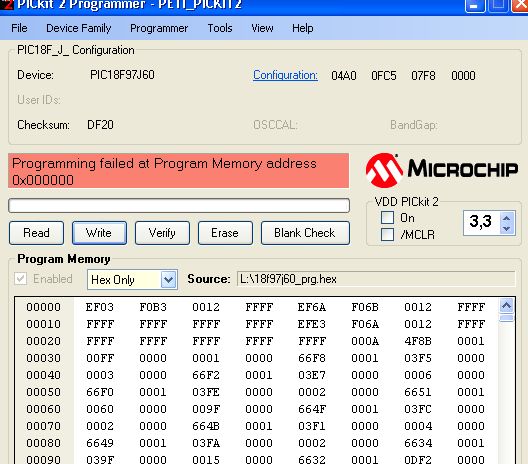Decrease VDD voltage with down arrow
Viewport: 528px width, 464px height.
point(506,229)
